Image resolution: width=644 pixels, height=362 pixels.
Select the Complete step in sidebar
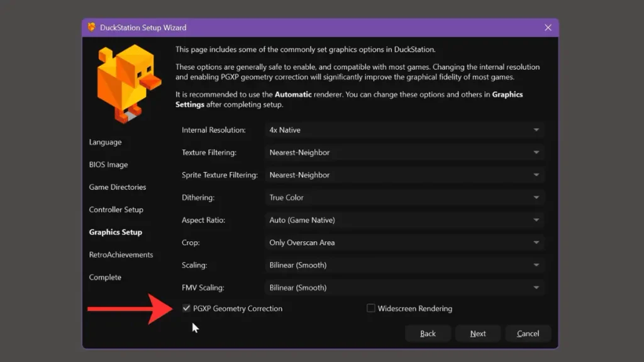105,277
